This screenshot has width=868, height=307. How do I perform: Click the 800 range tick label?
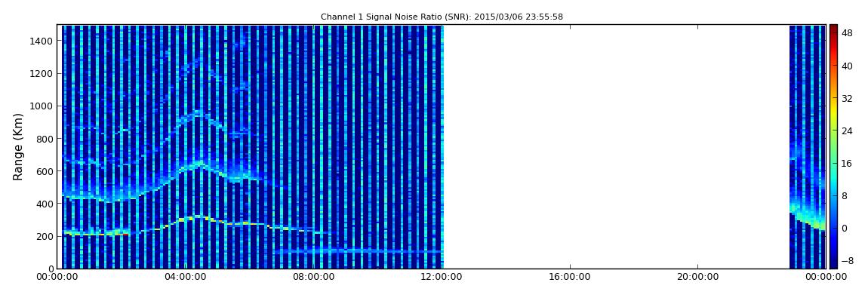pos(45,139)
